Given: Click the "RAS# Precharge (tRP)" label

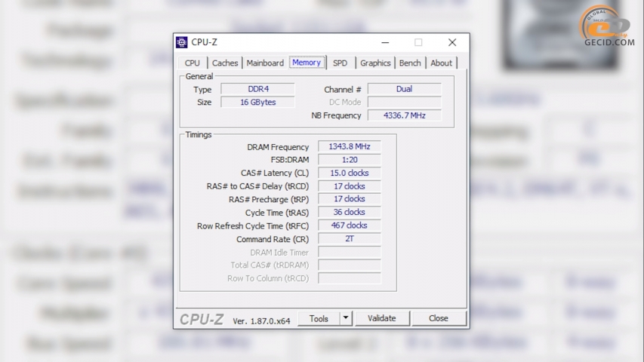Looking at the screenshot, I should (269, 199).
